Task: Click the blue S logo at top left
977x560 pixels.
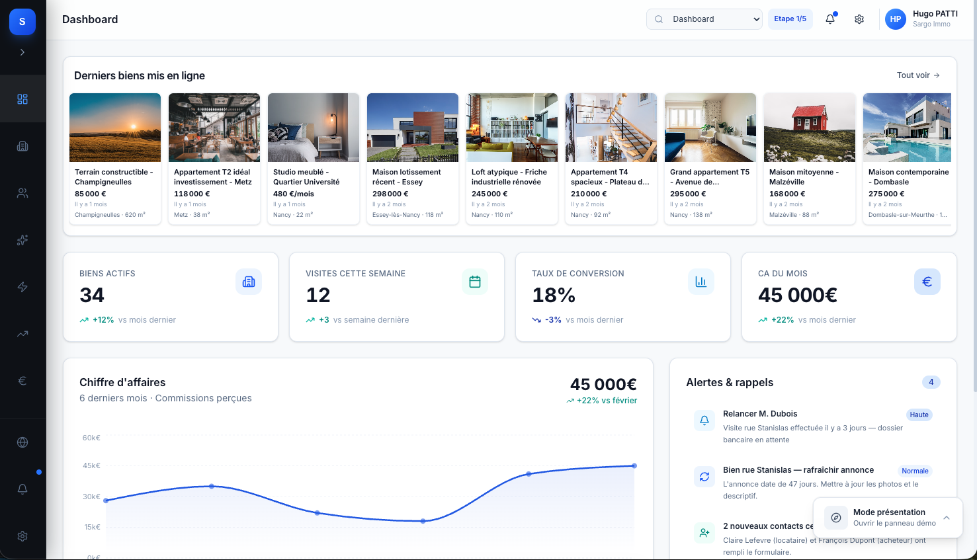Action: [22, 22]
